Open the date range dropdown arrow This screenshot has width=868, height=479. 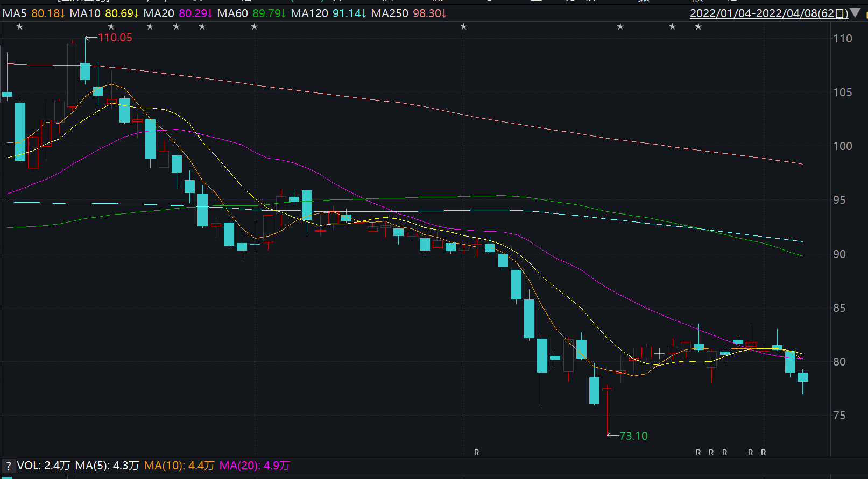(855, 13)
